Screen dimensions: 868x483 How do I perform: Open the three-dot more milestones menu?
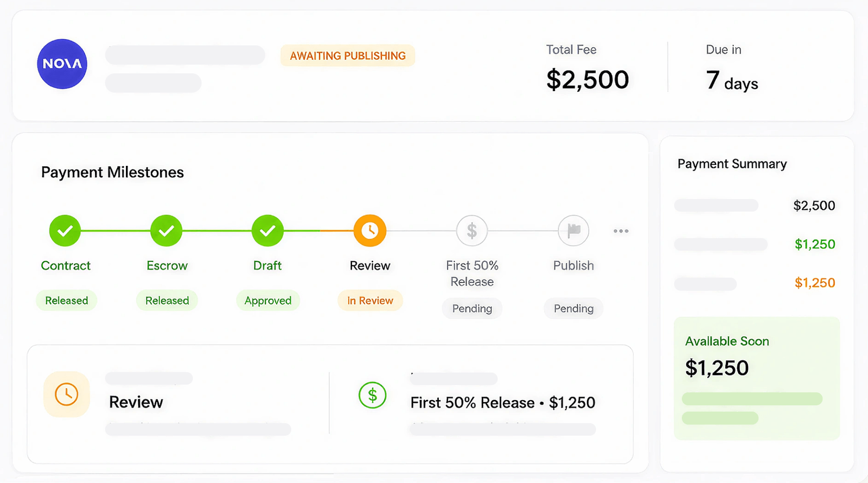point(621,231)
